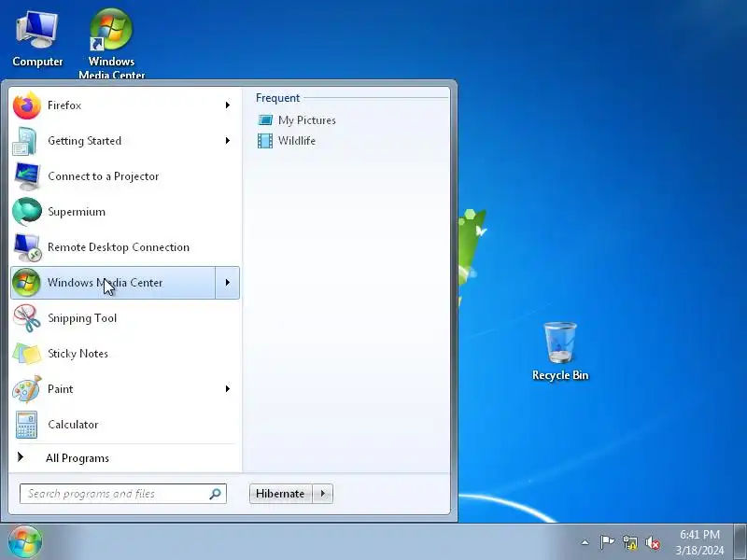Open the Supermium browser icon
Viewport: 747px width, 560px height.
click(27, 212)
